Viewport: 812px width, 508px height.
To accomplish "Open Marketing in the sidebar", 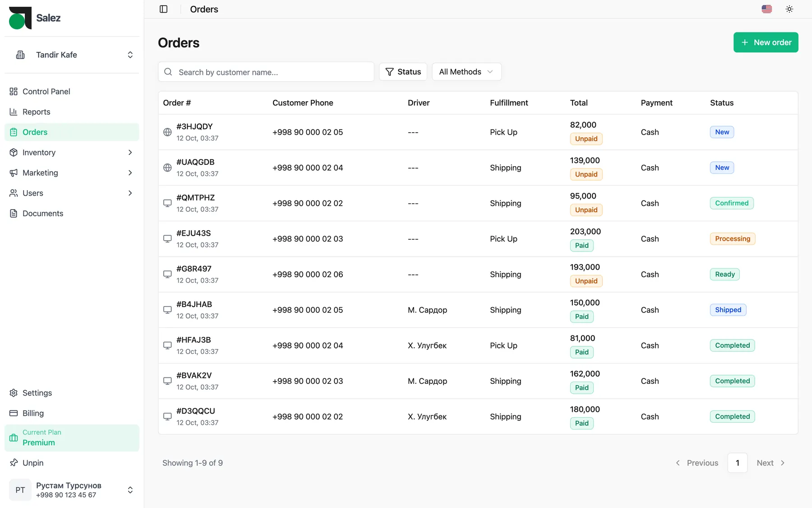I will tap(72, 172).
